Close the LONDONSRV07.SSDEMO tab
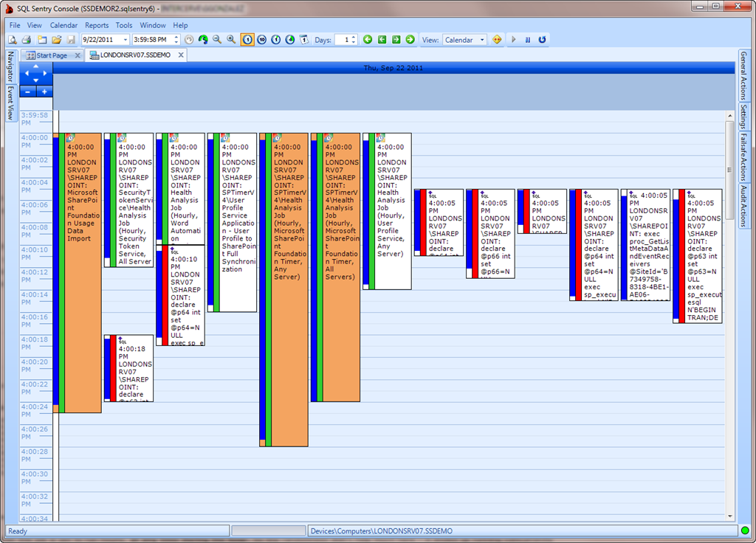The width and height of the screenshot is (756, 543). point(181,55)
